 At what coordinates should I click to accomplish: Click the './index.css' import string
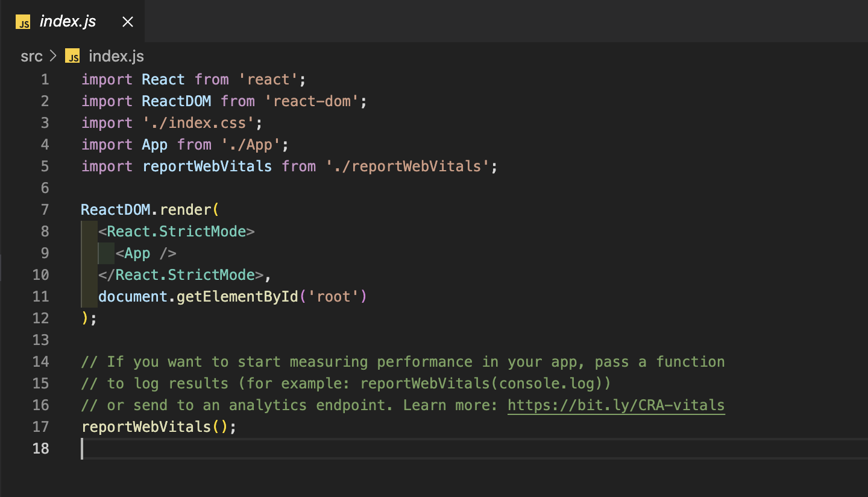(199, 123)
